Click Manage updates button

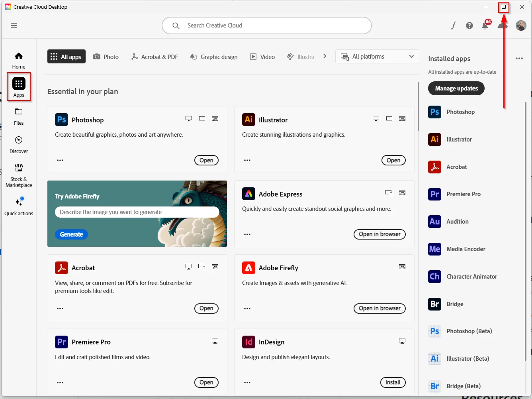(x=456, y=88)
